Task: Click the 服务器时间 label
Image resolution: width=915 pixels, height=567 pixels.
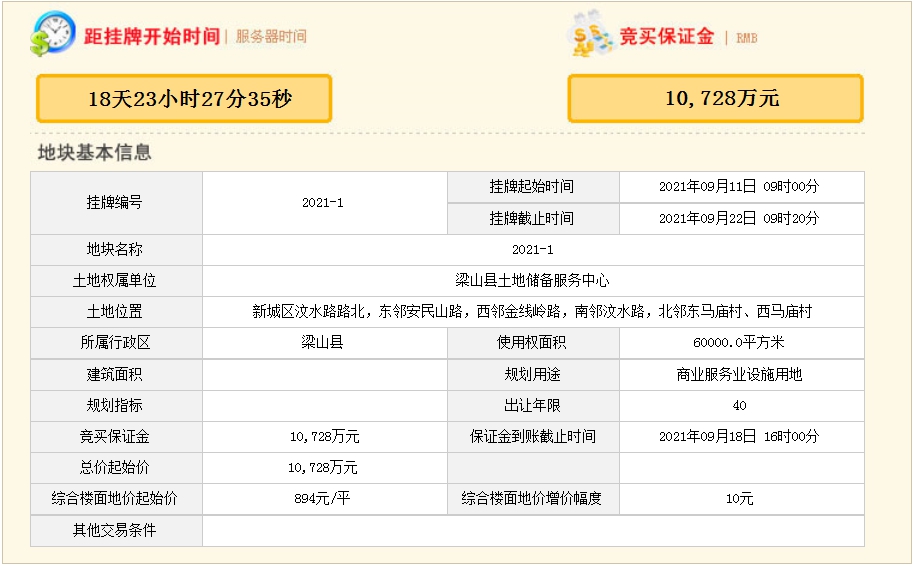Action: click(271, 37)
